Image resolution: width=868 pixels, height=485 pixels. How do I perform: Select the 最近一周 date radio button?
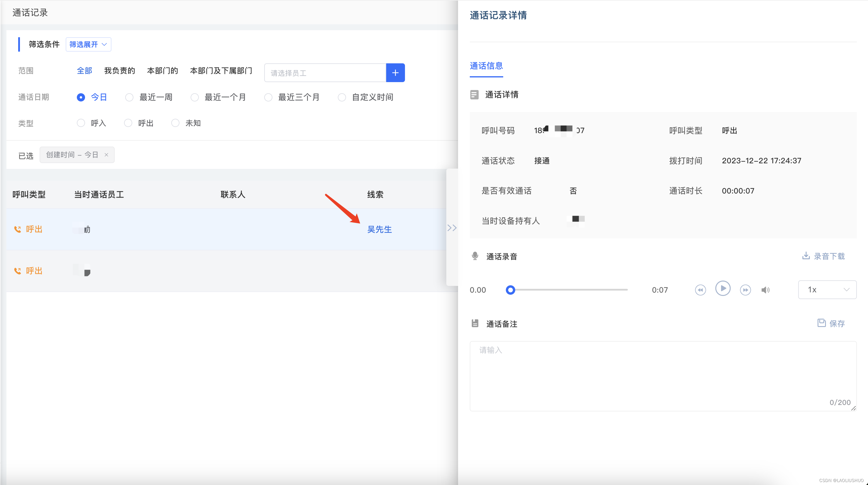[129, 97]
